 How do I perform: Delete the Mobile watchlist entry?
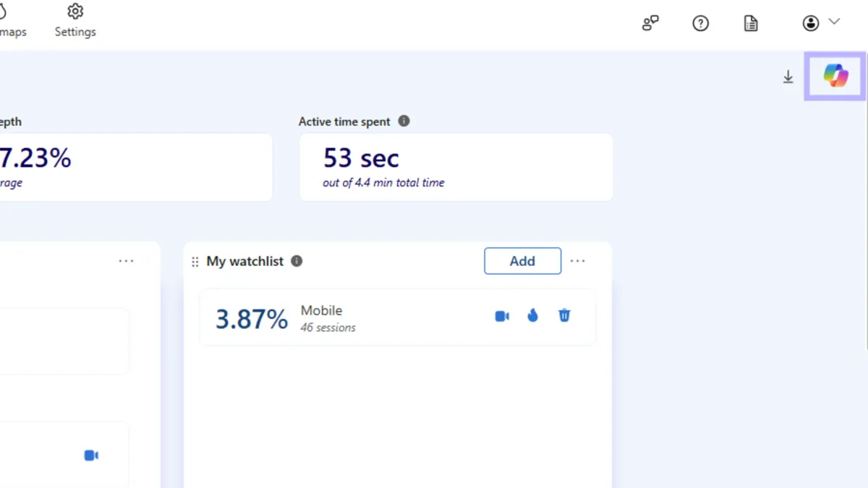(563, 315)
